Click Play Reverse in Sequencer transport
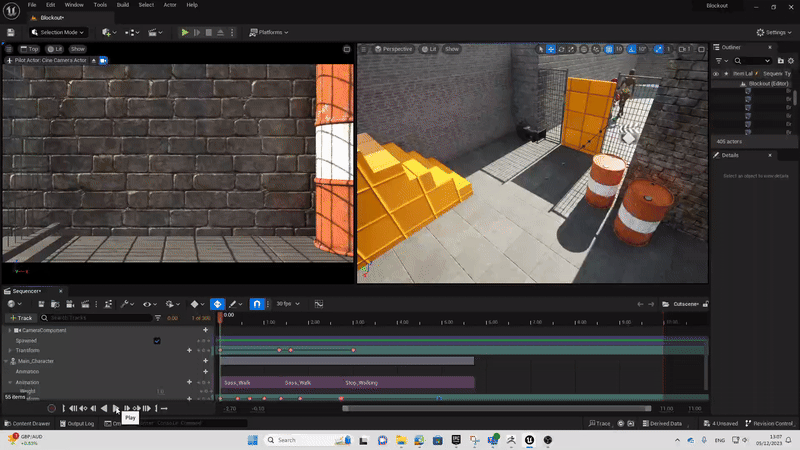This screenshot has width=800, height=450. 104,408
